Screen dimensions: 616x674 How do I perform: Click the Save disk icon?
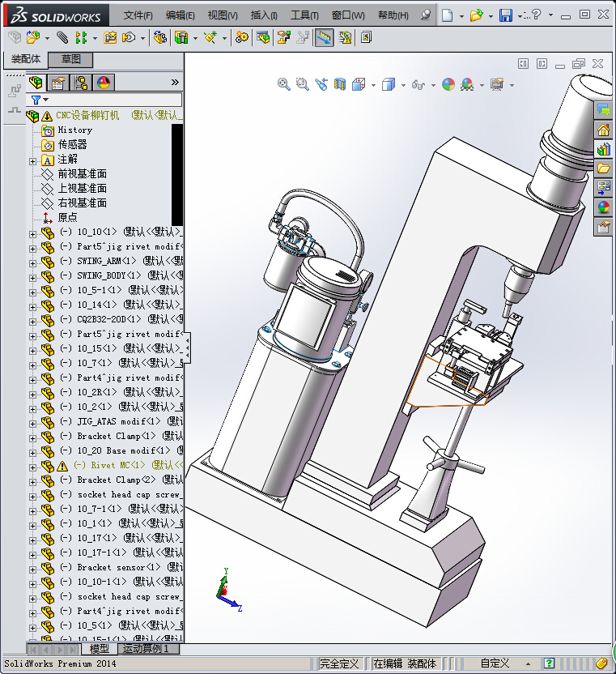tap(506, 15)
